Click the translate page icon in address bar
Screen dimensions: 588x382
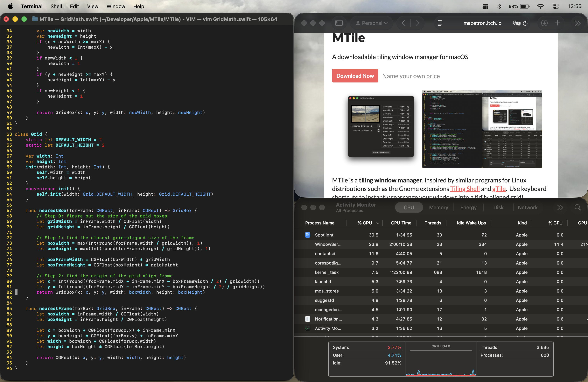coord(516,23)
